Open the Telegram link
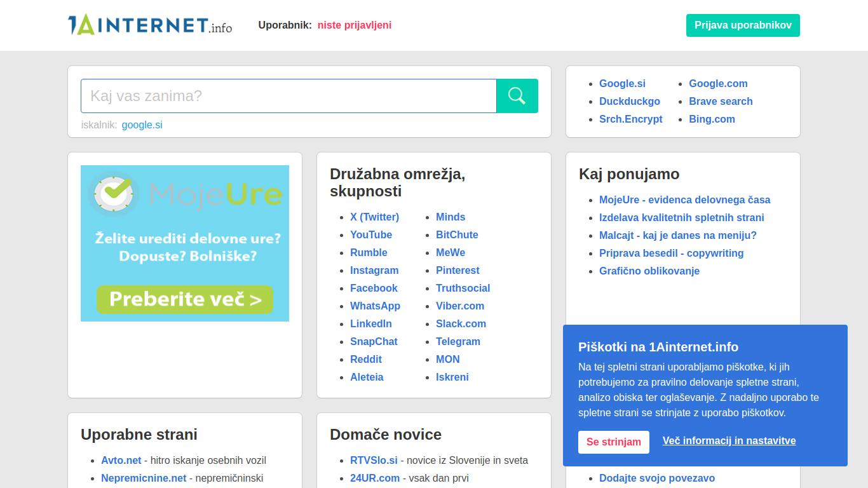 pos(458,342)
